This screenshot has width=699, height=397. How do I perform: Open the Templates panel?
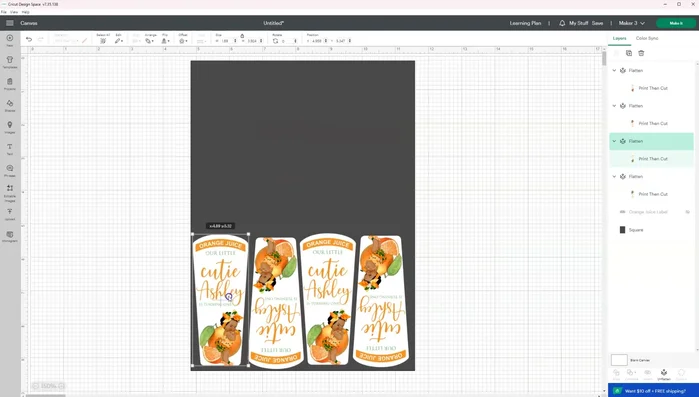pyautogui.click(x=10, y=62)
